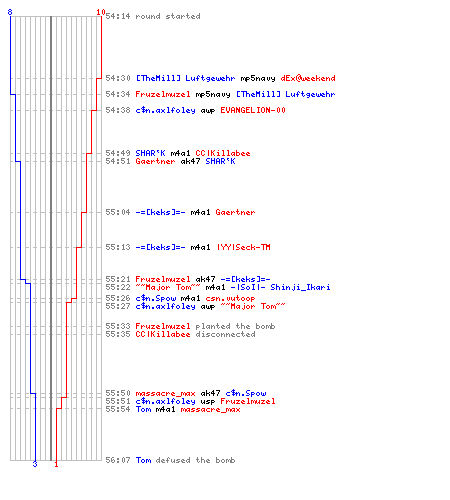
Task: Click the CC|Killabee disconnected event
Action: click(180, 334)
